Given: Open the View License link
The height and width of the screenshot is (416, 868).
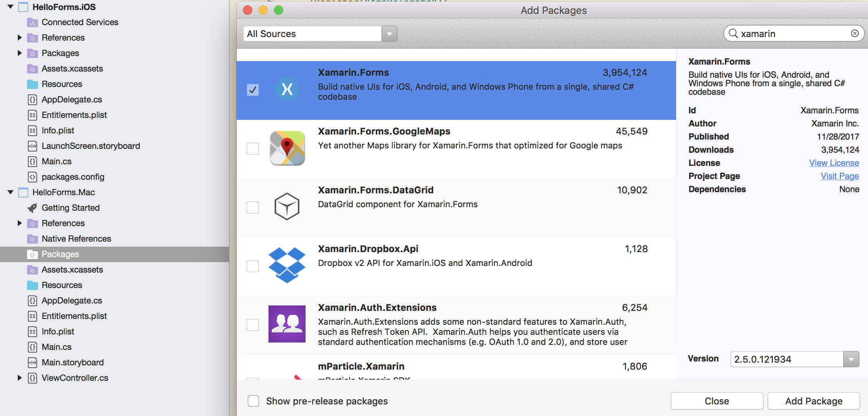Looking at the screenshot, I should pyautogui.click(x=834, y=163).
